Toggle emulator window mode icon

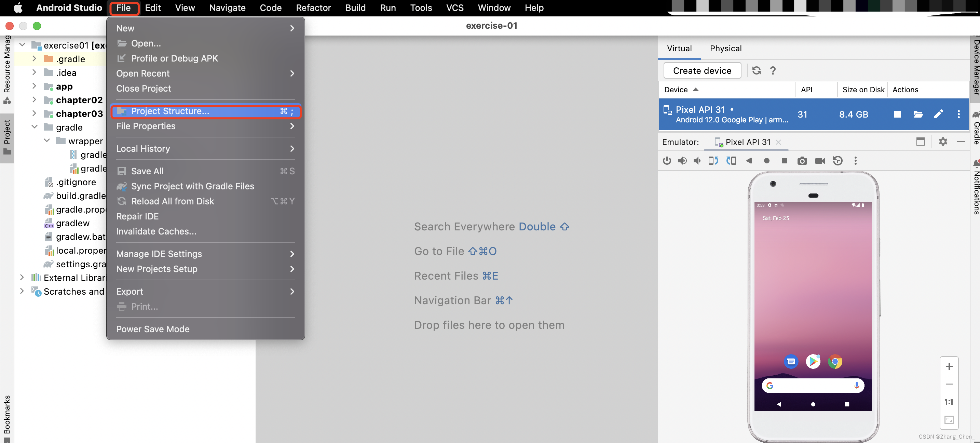click(920, 142)
